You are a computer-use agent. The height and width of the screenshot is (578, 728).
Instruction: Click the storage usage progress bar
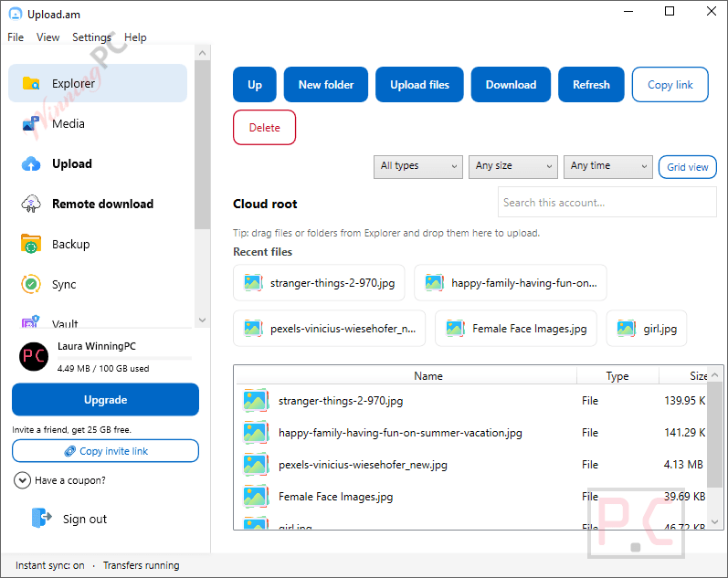tap(124, 358)
